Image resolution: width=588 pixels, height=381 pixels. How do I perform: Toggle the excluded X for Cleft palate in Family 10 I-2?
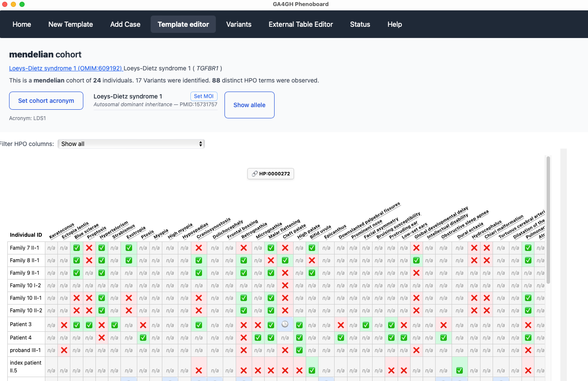pyautogui.click(x=285, y=286)
